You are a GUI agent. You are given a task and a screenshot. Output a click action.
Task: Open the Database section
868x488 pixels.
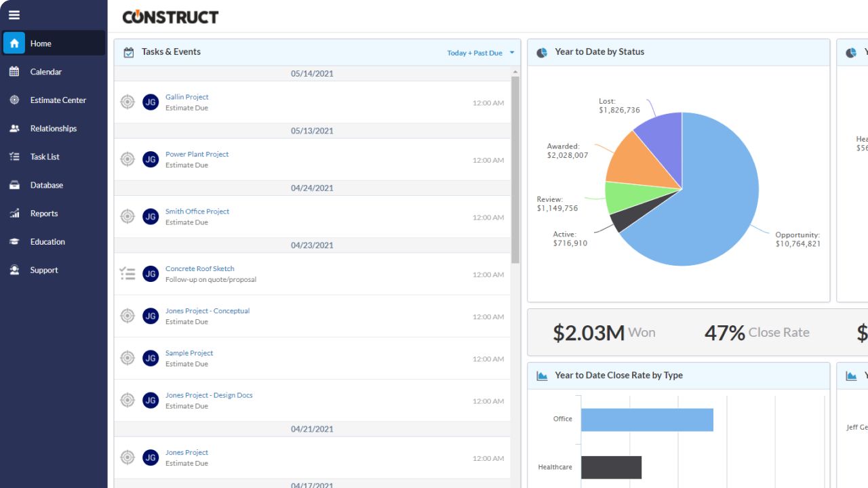(14, 185)
